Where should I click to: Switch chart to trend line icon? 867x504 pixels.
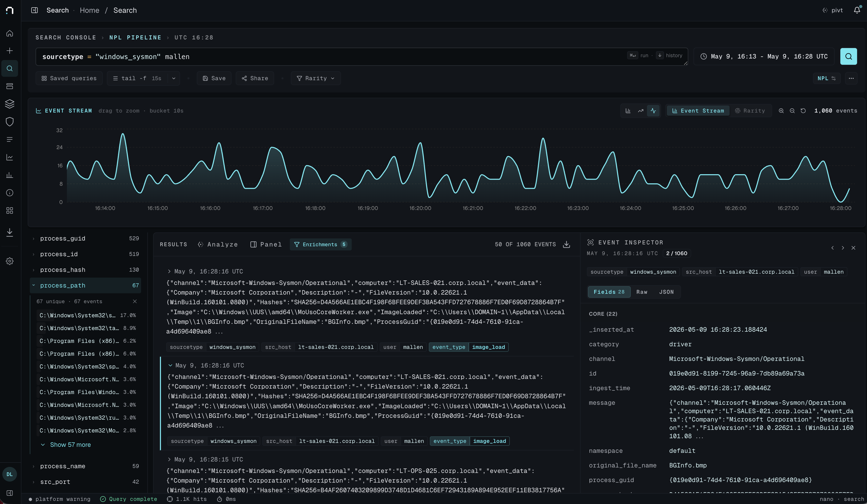(x=641, y=111)
